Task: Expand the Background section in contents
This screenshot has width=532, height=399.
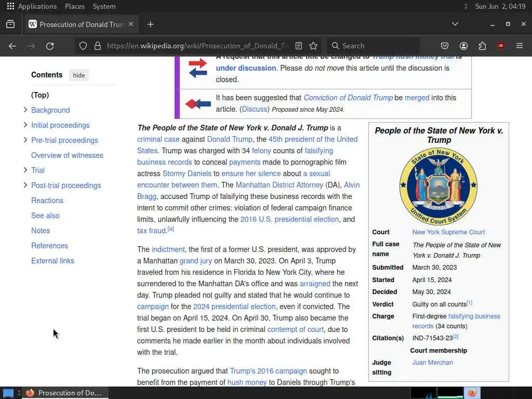Action: (25, 110)
